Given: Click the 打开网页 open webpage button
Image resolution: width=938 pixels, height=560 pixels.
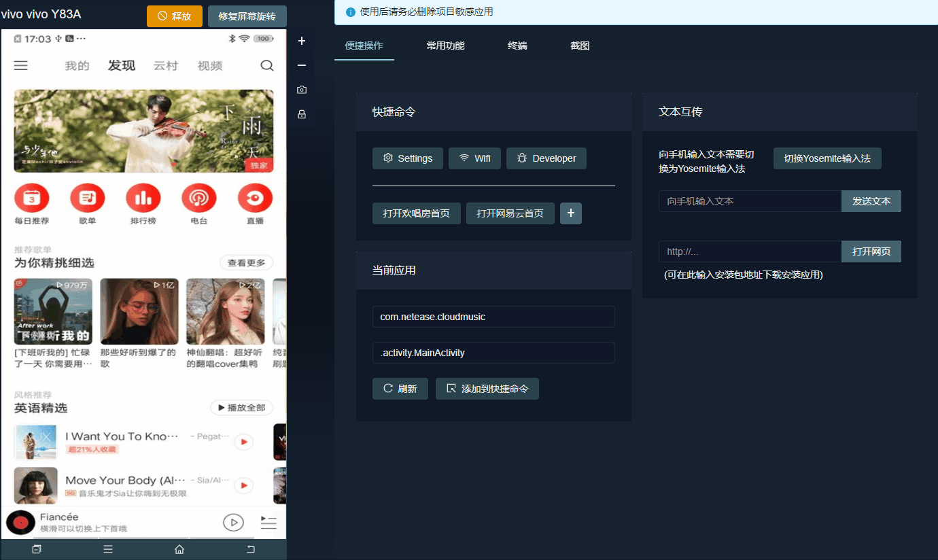Looking at the screenshot, I should [x=871, y=251].
